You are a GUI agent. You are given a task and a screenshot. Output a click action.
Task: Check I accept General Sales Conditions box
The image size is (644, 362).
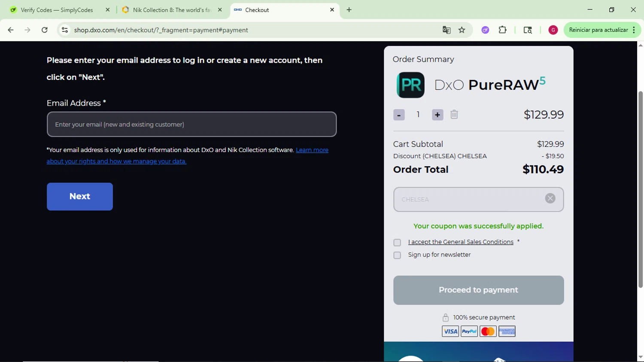397,243
